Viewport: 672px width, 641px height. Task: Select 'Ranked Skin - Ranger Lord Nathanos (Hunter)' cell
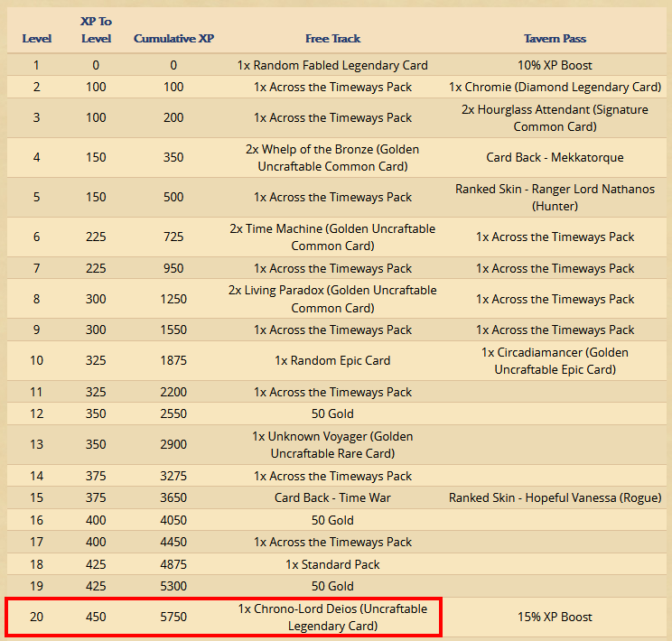[x=555, y=197]
